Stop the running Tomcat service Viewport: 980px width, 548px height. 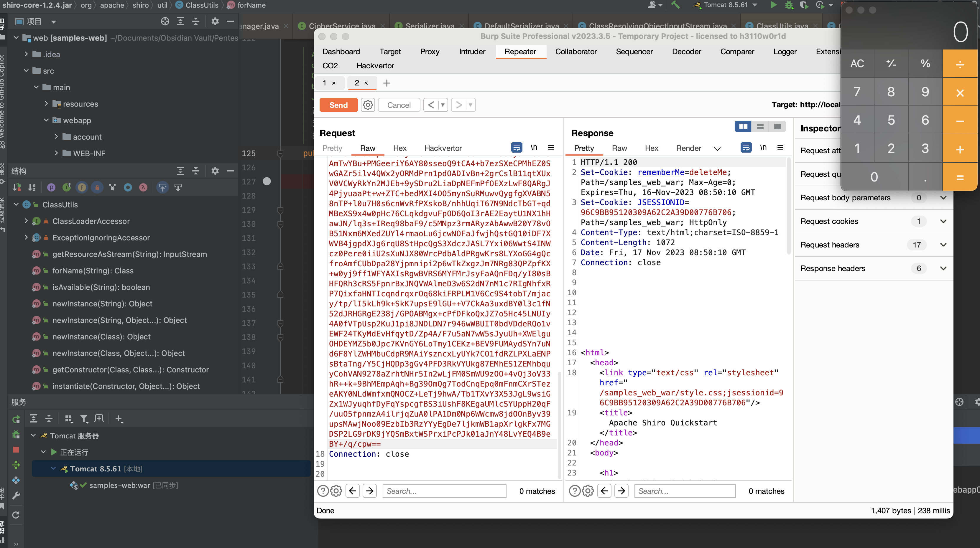(x=16, y=450)
